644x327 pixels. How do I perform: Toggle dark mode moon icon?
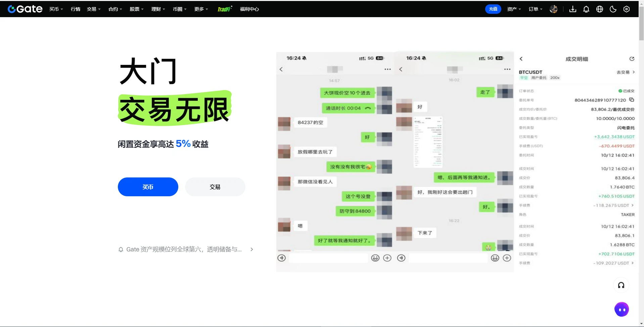[x=613, y=9]
